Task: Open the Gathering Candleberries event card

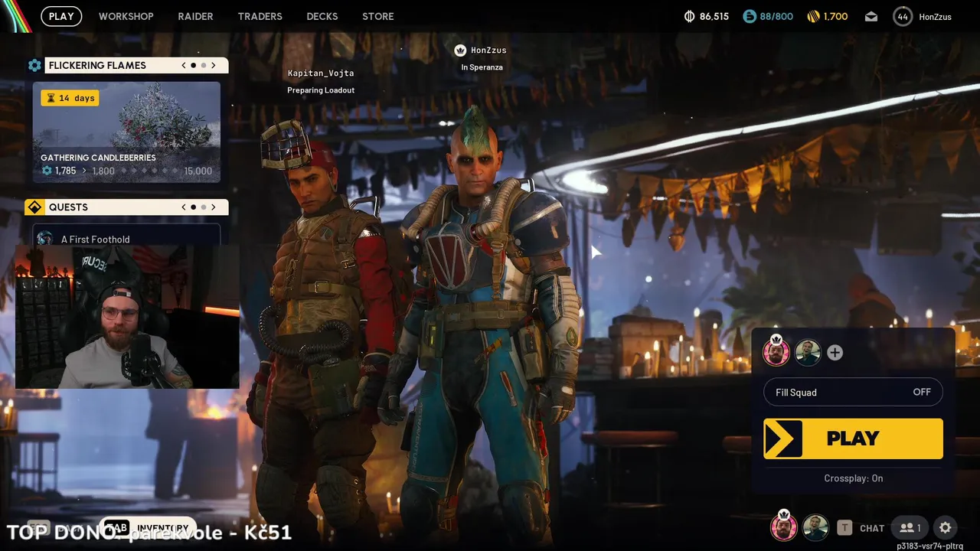Action: (x=126, y=132)
